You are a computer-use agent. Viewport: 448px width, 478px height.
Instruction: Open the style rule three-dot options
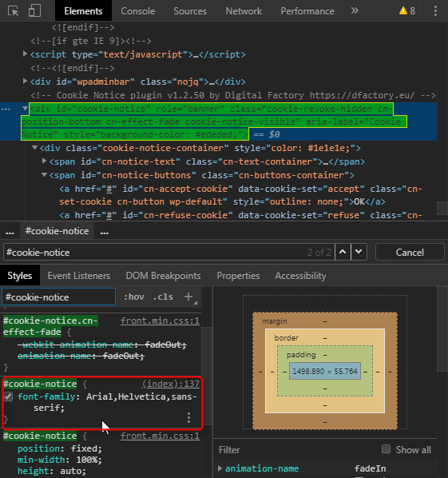(188, 417)
